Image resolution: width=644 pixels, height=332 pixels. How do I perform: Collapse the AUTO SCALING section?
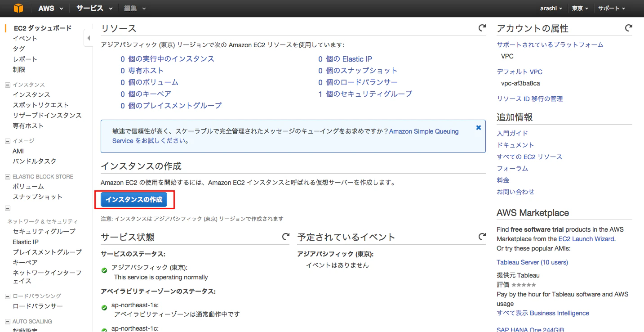7,322
